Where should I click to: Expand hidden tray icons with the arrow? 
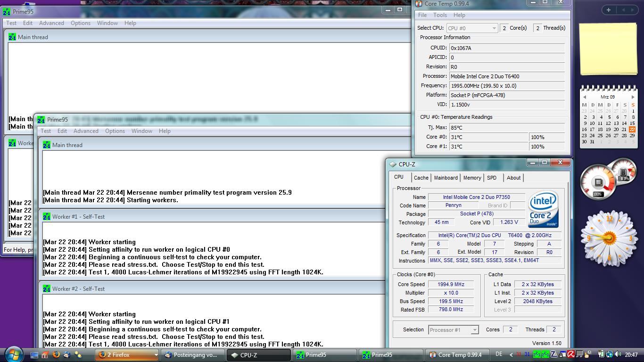pyautogui.click(x=511, y=355)
